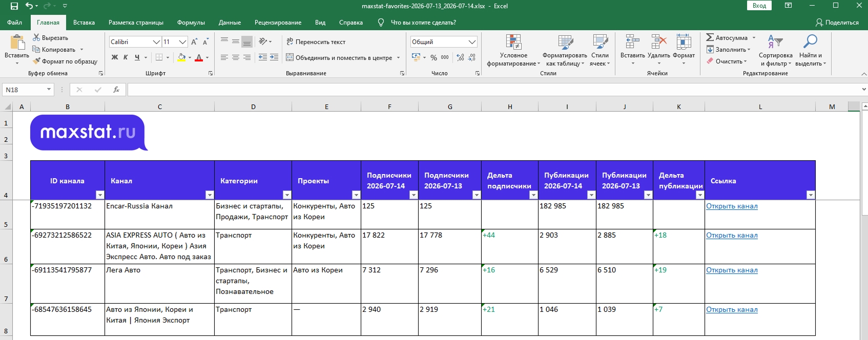Screen dimensions: 868x340
Task: Click the insert function fx icon
Action: (x=116, y=90)
